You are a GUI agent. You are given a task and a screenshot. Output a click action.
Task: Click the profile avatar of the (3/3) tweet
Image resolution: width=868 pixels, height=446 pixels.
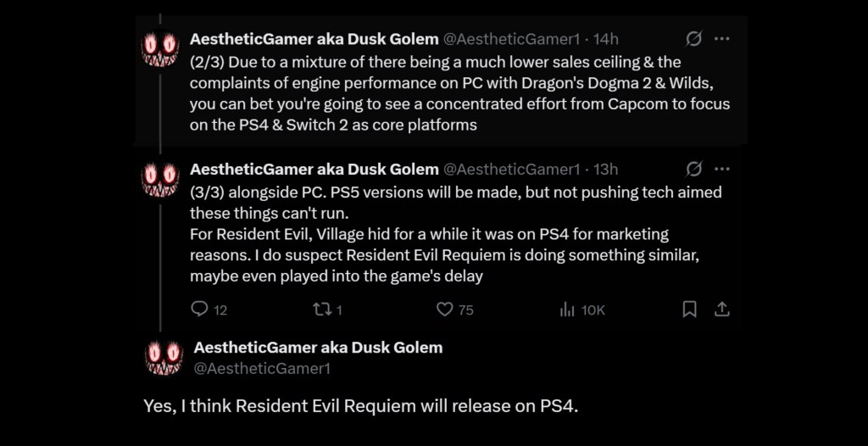(160, 179)
